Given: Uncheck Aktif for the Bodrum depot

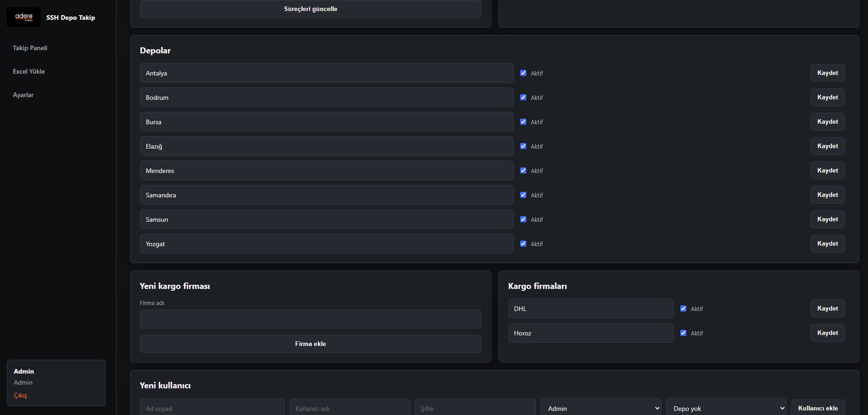Looking at the screenshot, I should point(523,98).
